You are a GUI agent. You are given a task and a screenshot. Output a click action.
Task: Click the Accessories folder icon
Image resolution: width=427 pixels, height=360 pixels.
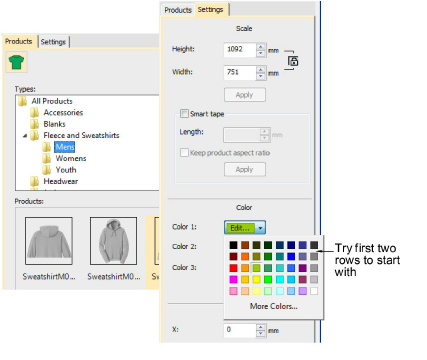(35, 113)
